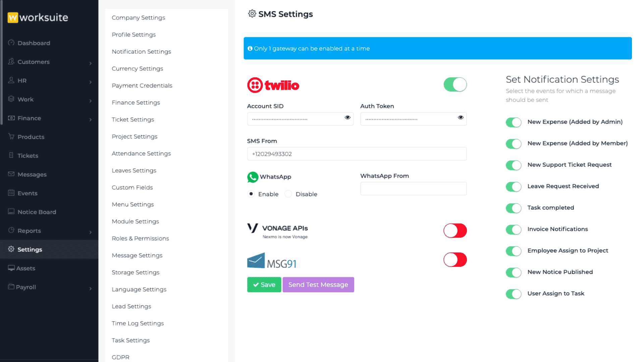The width and height of the screenshot is (644, 362).
Task: Click the gear icon beside SMS Settings heading
Action: click(x=252, y=14)
